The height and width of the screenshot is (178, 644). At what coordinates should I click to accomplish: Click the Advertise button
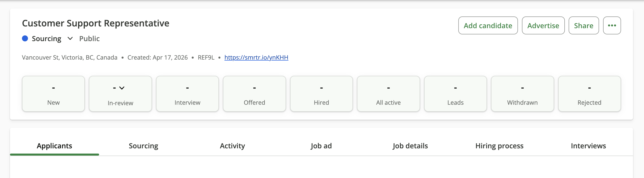(x=543, y=25)
